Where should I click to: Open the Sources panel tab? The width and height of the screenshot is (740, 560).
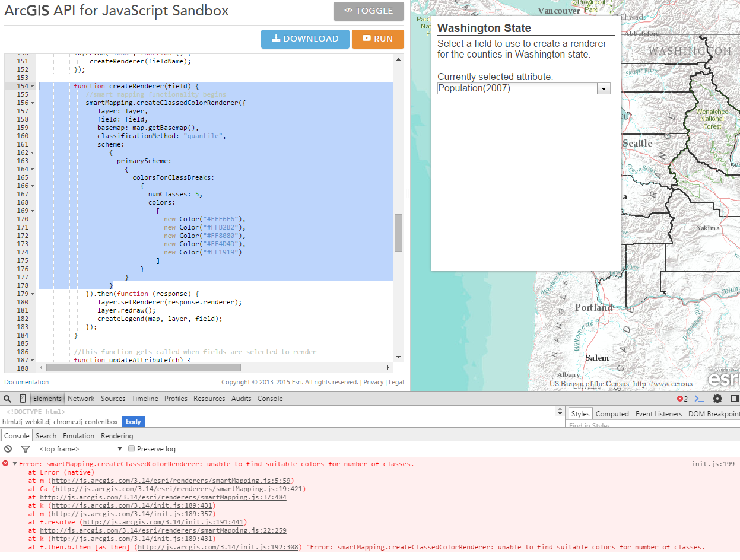113,399
